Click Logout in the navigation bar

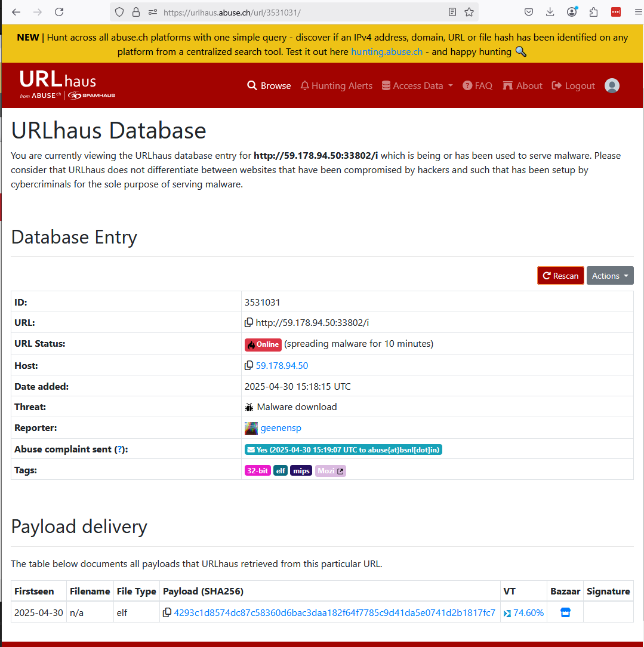pyautogui.click(x=573, y=86)
